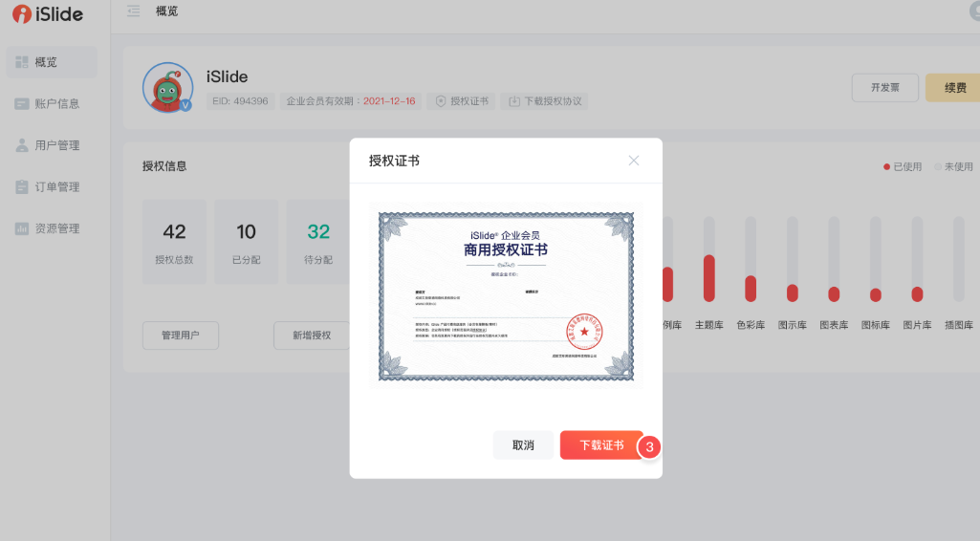Click the 新增授权 button
The height and width of the screenshot is (541, 980).
311,335
